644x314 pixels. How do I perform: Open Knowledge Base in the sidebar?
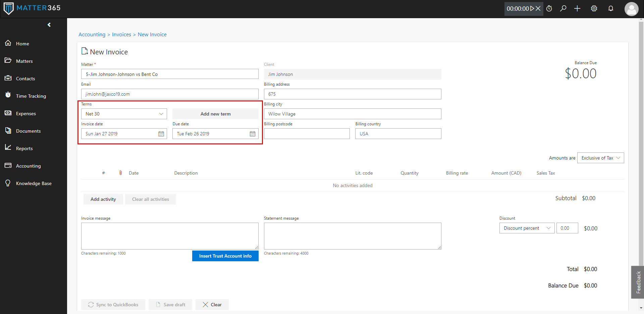click(x=34, y=183)
